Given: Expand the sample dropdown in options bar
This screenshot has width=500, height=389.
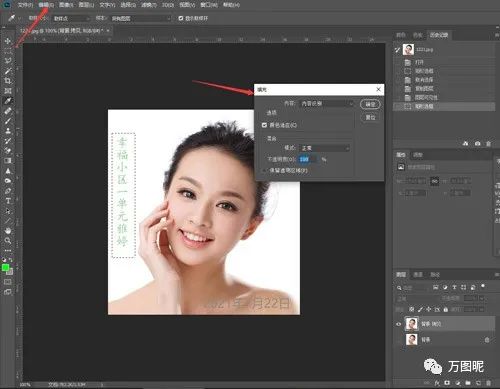Looking at the screenshot, I should (x=141, y=18).
